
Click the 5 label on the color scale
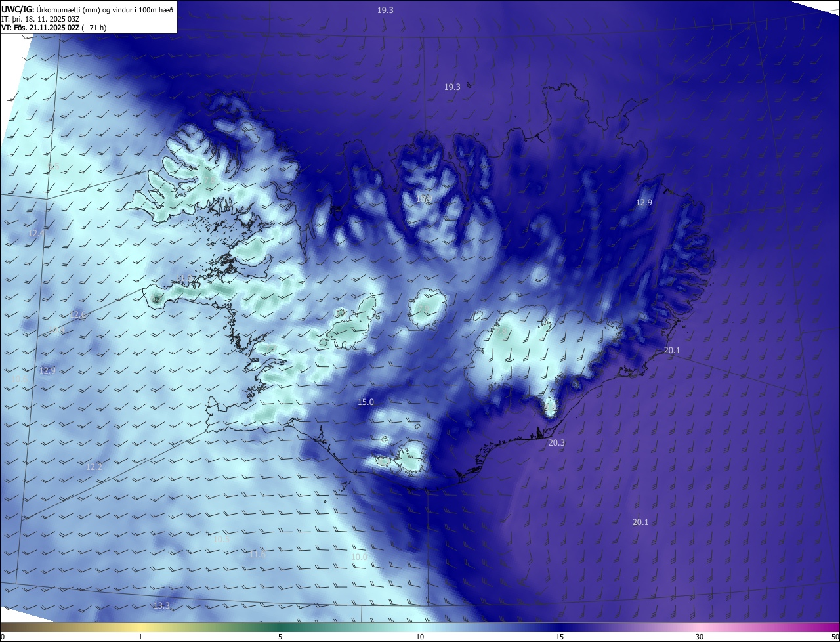point(280,637)
